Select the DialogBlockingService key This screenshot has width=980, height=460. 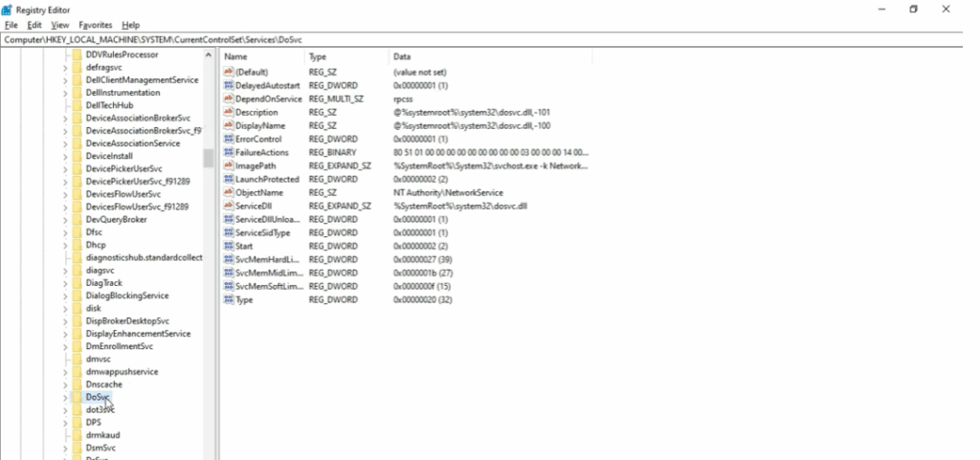pos(127,296)
